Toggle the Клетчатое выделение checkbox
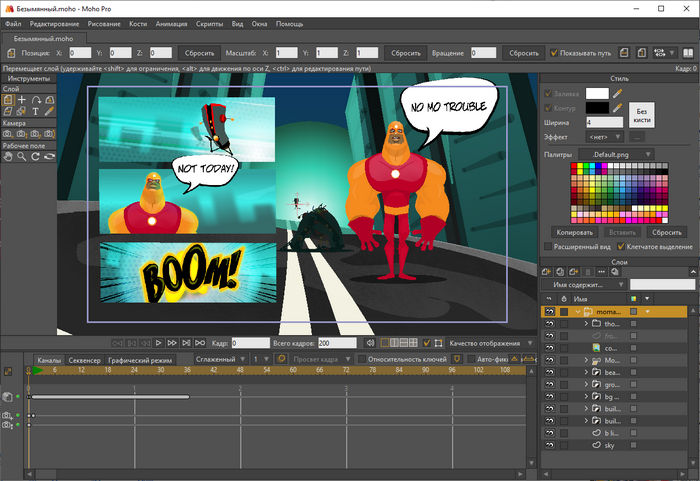Screen dimensions: 700x481 (x=620, y=246)
